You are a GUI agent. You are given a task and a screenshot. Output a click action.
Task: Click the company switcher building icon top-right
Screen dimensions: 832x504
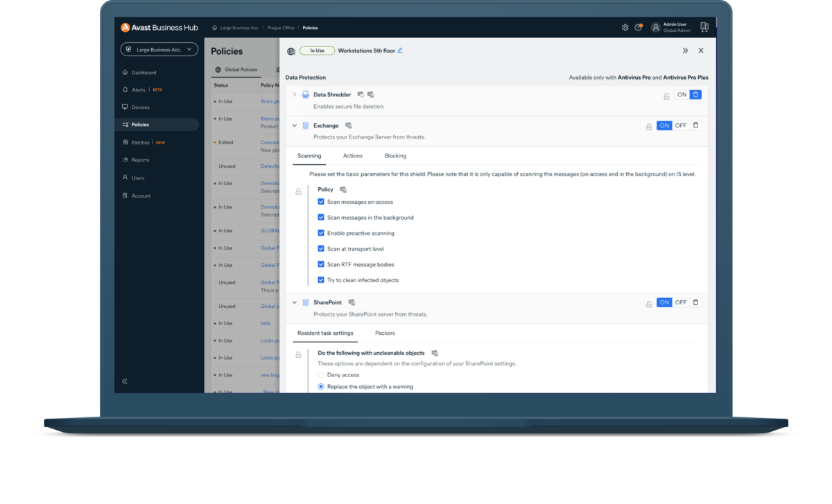[704, 26]
